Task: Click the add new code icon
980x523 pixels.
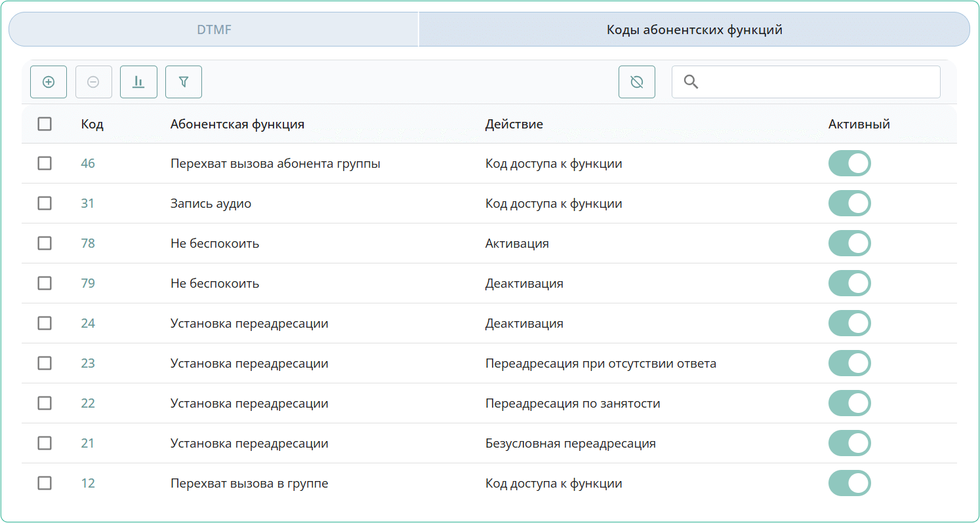Action: 49,81
